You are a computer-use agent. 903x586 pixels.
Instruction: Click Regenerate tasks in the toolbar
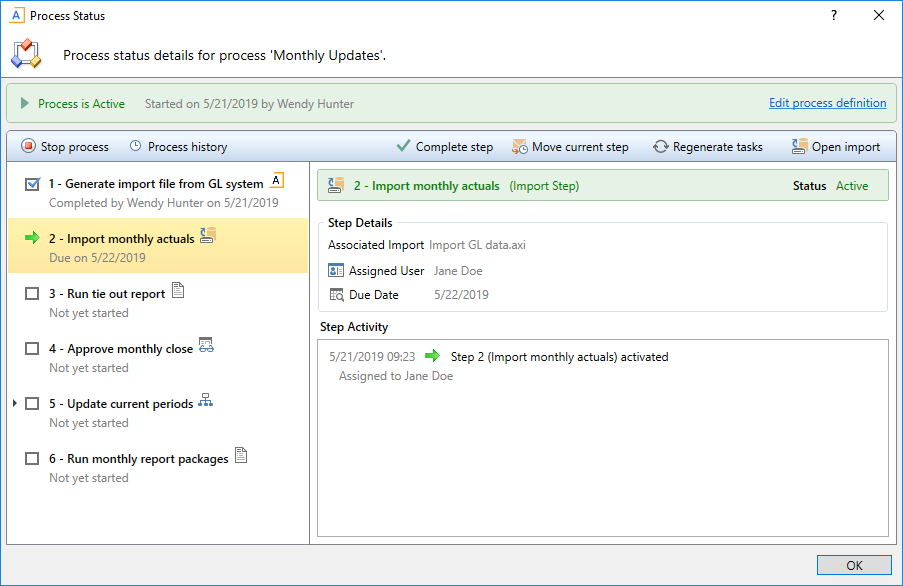click(716, 146)
